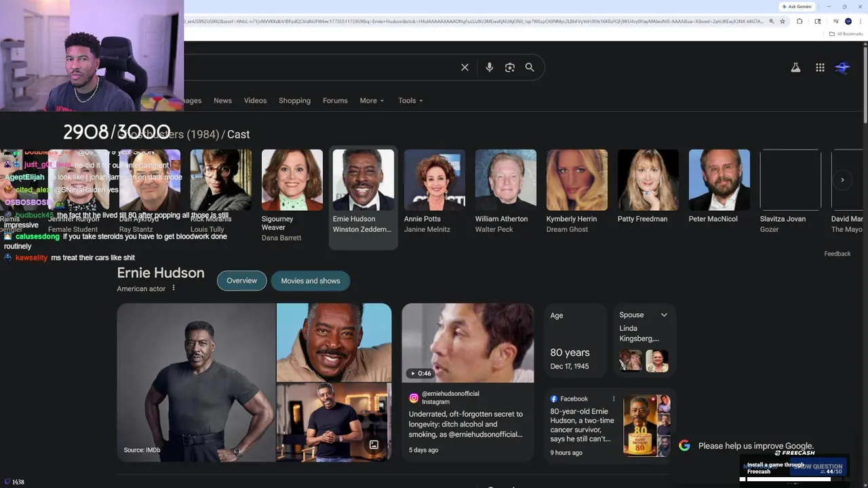Open the Age 80 years card
Screen dimensions: 868x488
pos(576,340)
